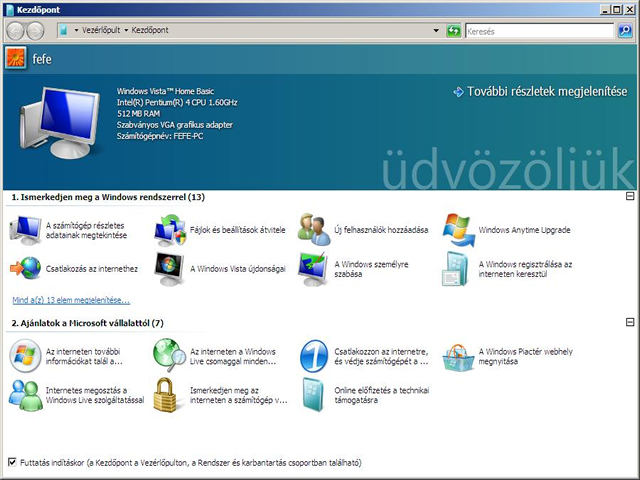
Task: Click 'A Windows Vista újdonságai' label text
Action: click(x=238, y=269)
